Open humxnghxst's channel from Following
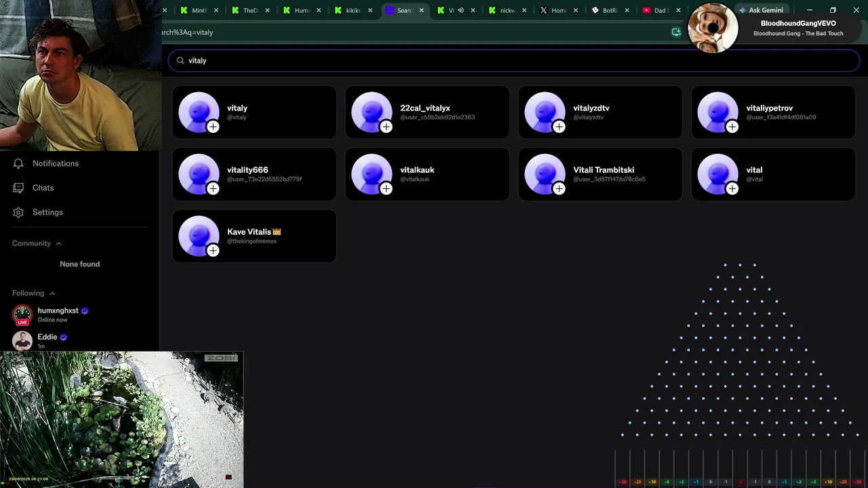 point(80,315)
